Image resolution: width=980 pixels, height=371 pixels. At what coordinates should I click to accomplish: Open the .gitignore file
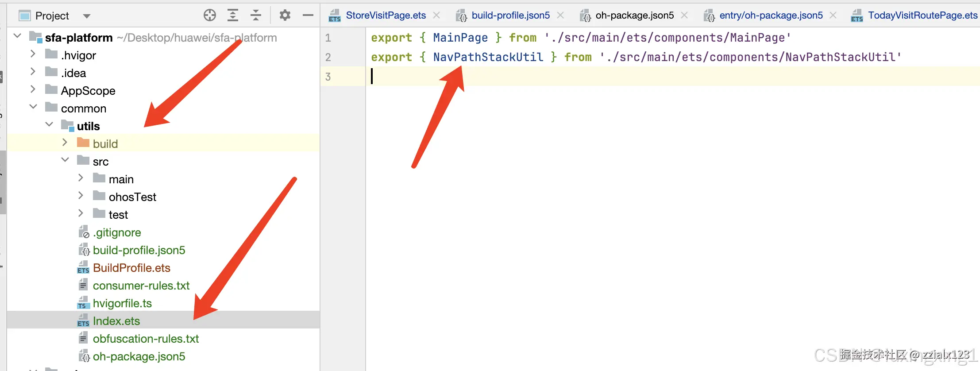pos(117,232)
